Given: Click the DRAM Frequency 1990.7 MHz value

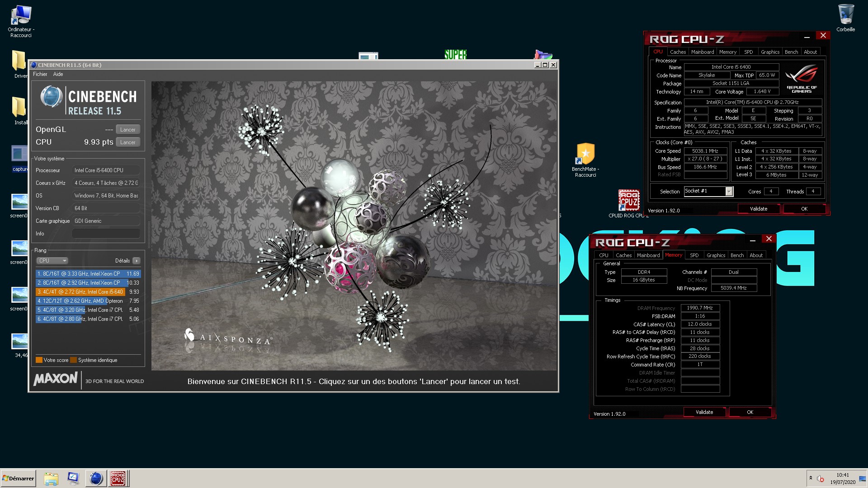Looking at the screenshot, I should pos(700,308).
